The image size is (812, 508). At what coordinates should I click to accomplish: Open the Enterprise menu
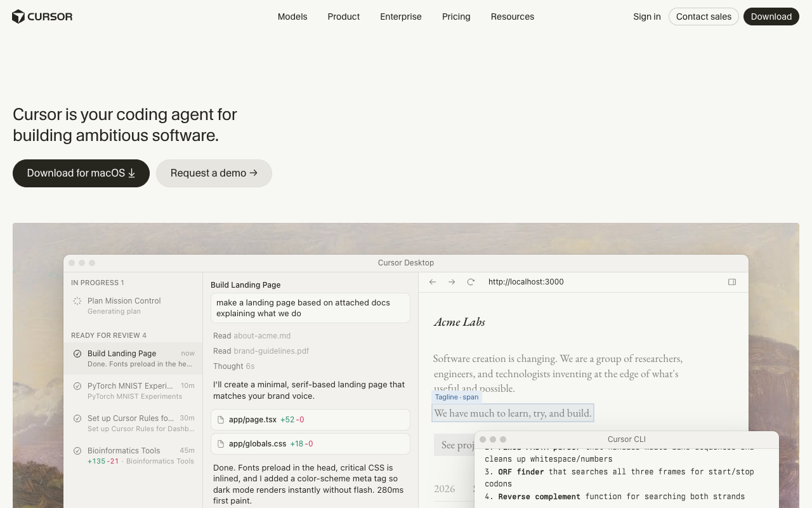coord(401,17)
